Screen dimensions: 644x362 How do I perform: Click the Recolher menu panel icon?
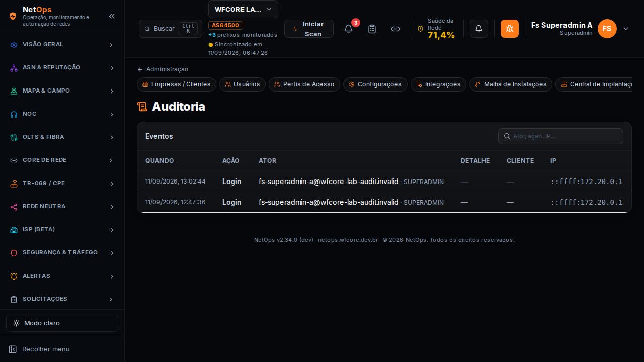(x=13, y=349)
